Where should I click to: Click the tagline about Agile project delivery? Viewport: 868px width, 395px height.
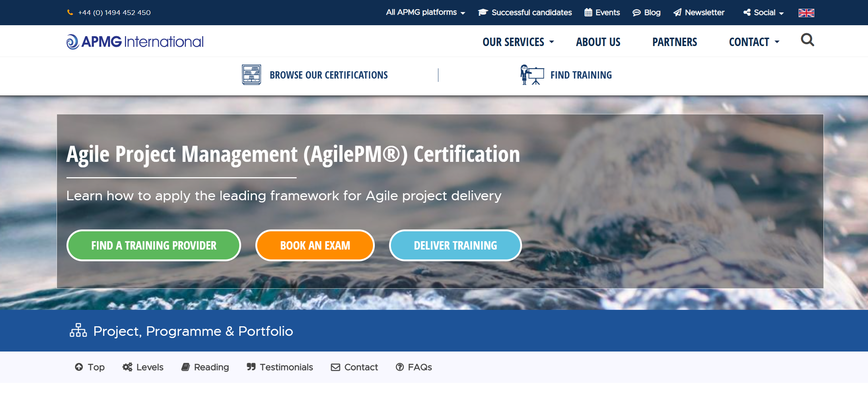(284, 196)
